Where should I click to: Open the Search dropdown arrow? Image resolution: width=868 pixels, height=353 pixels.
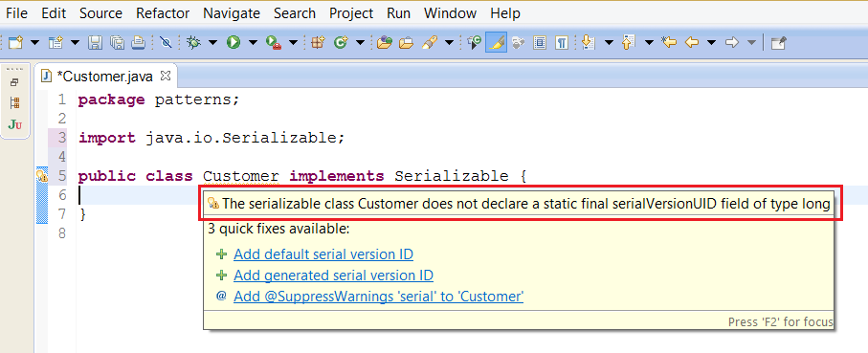450,43
